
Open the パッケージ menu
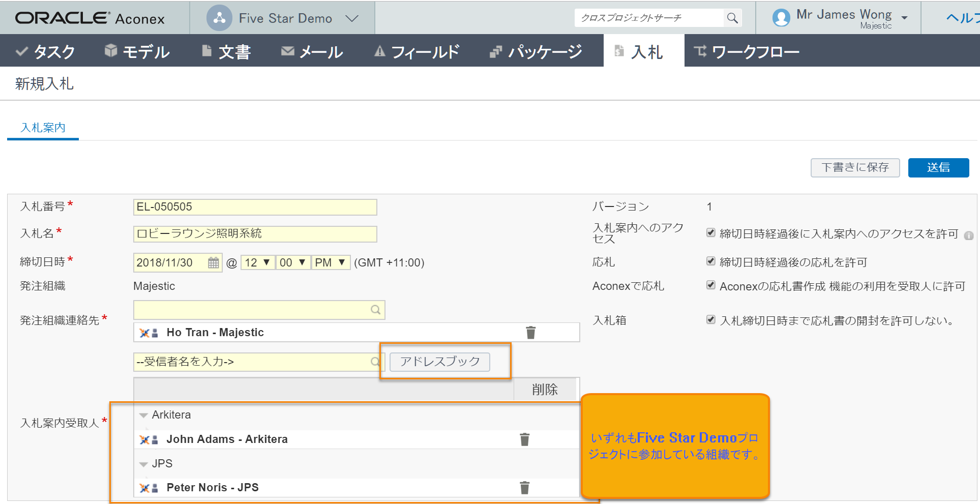(x=536, y=51)
